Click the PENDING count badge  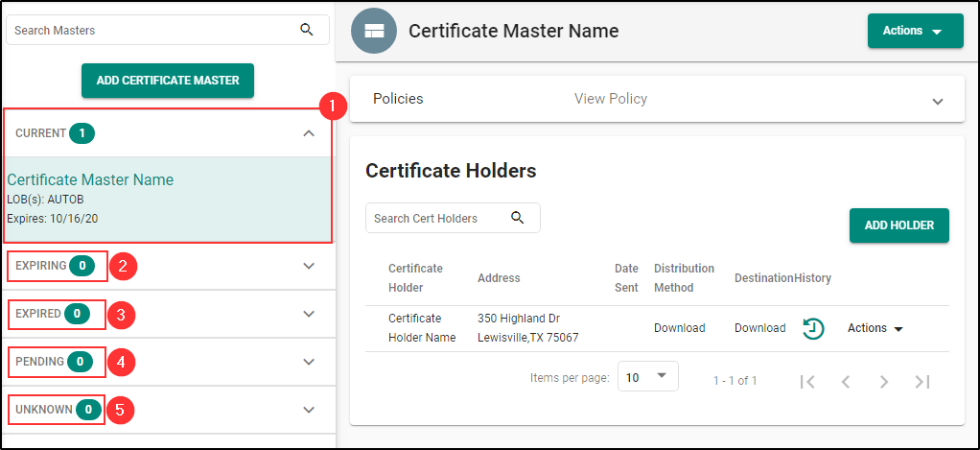tap(80, 362)
